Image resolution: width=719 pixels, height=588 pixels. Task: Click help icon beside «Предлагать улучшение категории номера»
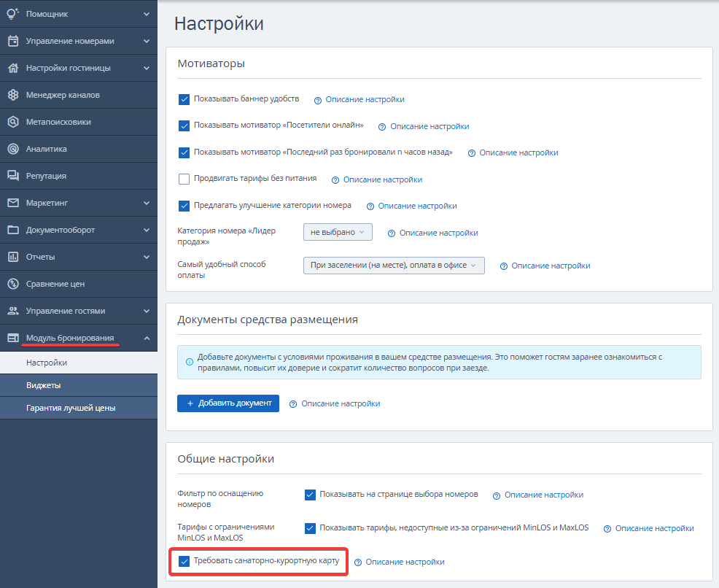coord(370,207)
